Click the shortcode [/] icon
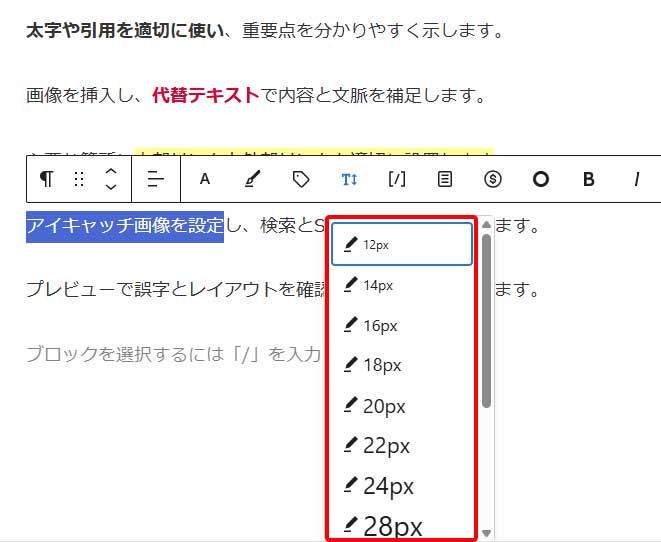The height and width of the screenshot is (542, 661). pyautogui.click(x=396, y=179)
